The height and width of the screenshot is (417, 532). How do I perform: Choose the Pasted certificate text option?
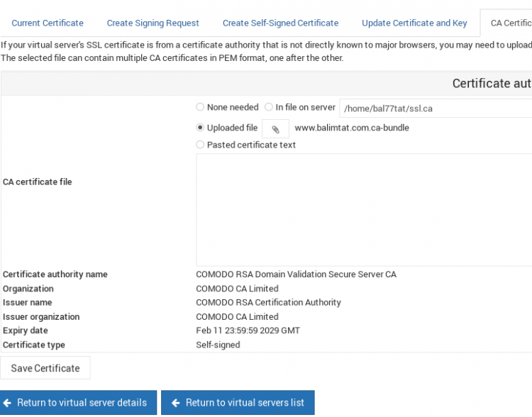[x=201, y=145]
